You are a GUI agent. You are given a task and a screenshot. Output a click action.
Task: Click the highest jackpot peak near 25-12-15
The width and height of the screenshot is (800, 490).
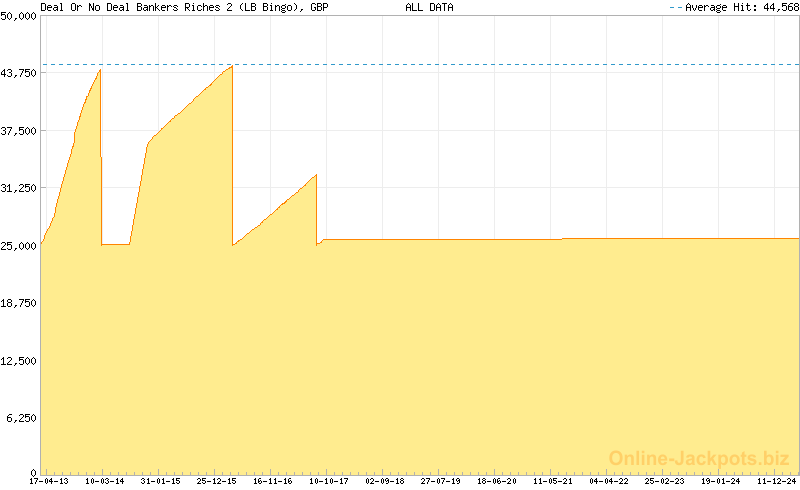coord(232,67)
